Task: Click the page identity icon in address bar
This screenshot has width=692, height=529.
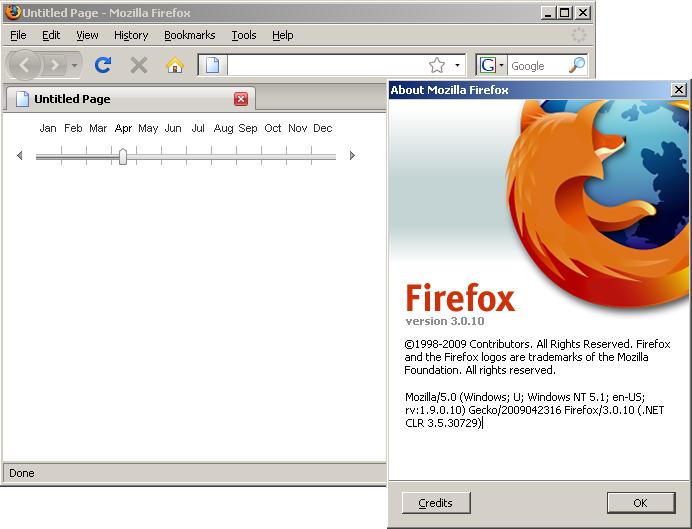Action: tap(212, 65)
